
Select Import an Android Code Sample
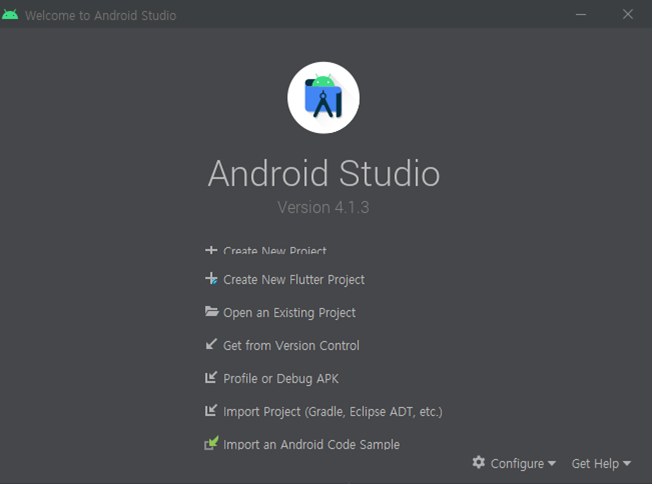(311, 444)
